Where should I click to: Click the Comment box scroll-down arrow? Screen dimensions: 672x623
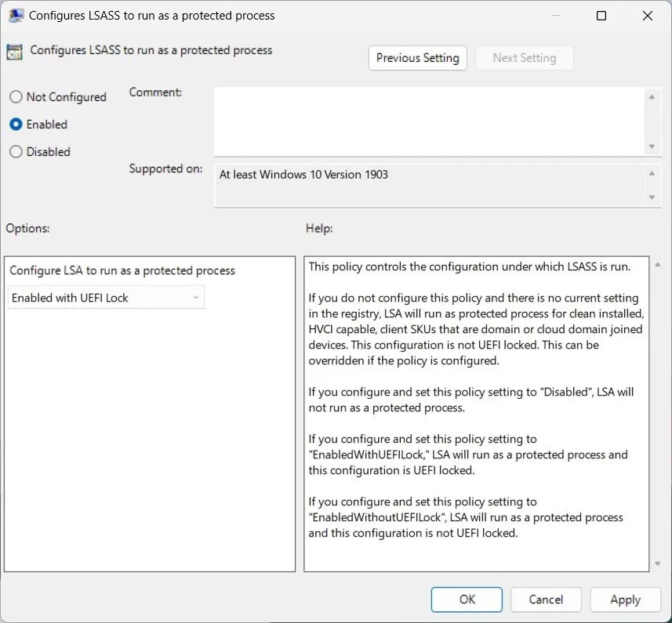653,147
